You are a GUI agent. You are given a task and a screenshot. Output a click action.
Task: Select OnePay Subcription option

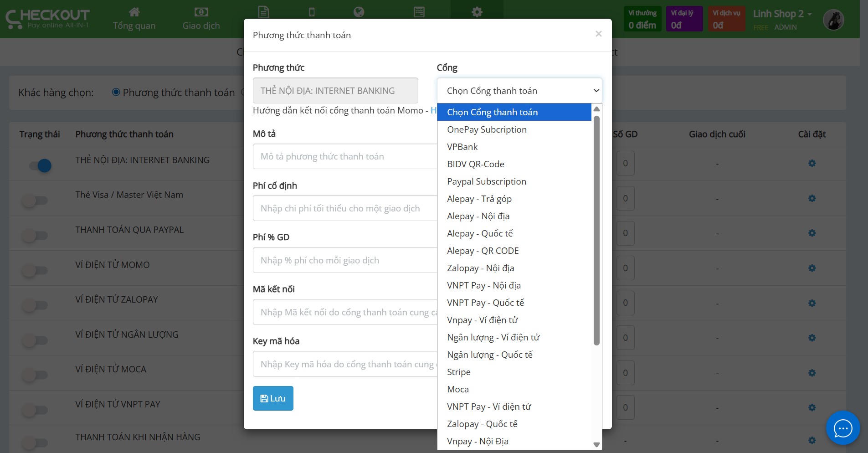514,129
